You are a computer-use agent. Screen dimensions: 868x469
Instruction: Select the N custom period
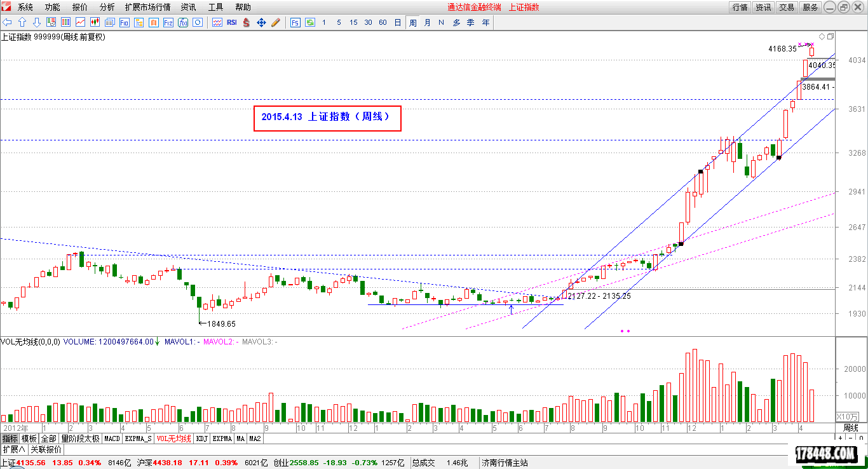point(441,22)
